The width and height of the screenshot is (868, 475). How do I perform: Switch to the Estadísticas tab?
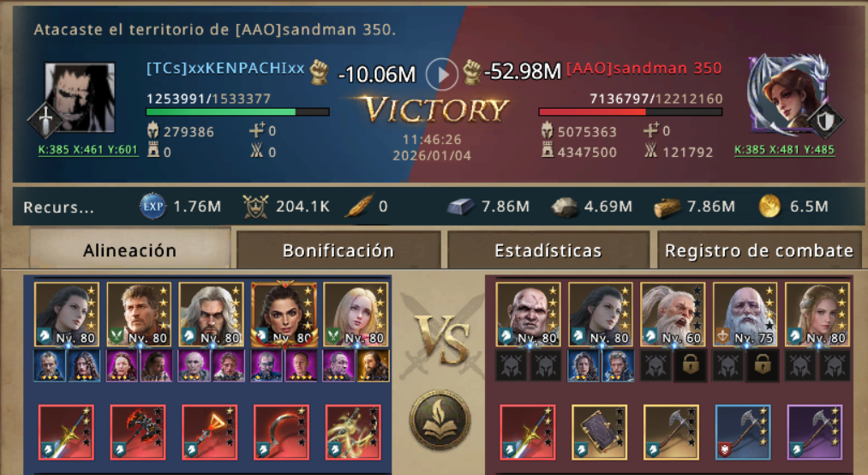[x=548, y=250]
